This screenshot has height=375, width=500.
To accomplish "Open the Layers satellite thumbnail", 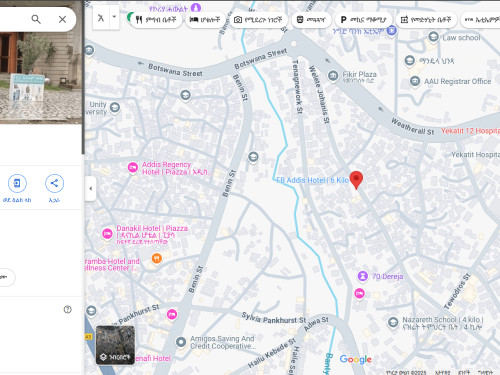I will coord(115,345).
